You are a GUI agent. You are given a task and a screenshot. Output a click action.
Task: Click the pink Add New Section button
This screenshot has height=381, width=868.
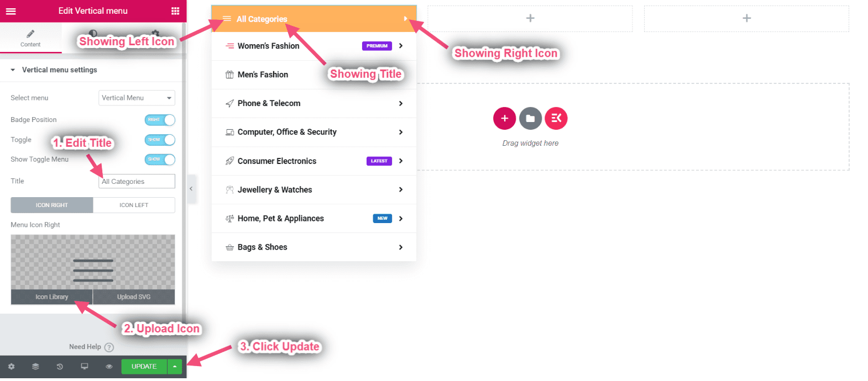click(504, 118)
